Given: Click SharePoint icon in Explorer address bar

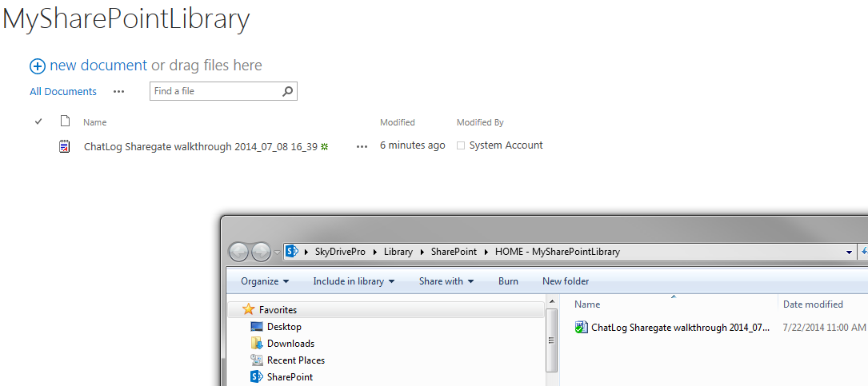Looking at the screenshot, I should pos(292,252).
